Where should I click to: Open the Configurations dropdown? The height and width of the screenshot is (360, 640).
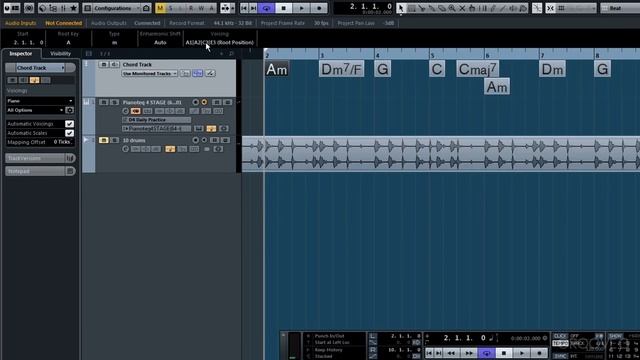(x=117, y=8)
